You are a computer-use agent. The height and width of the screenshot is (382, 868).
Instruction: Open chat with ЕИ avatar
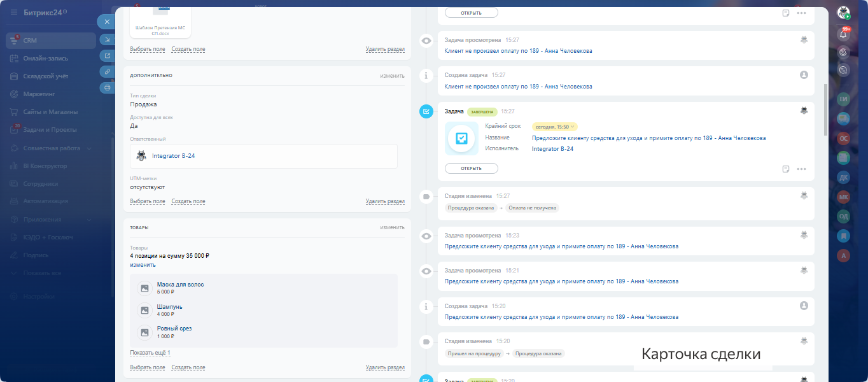(x=844, y=100)
